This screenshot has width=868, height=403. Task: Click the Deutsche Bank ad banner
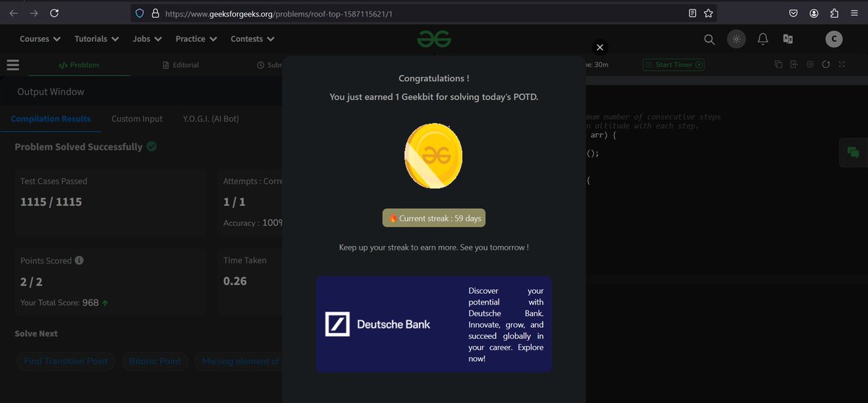433,324
